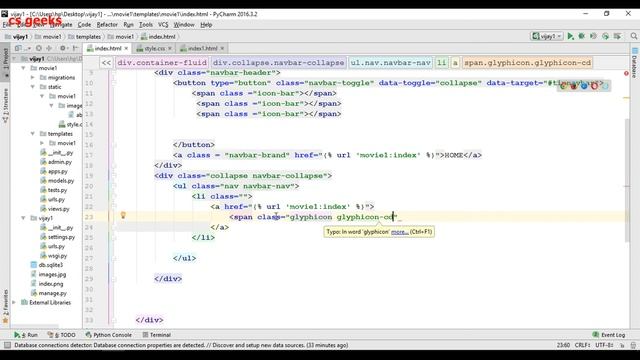
Task: Click the scroll-from-source target icon in Project panel
Action: click(x=38, y=48)
